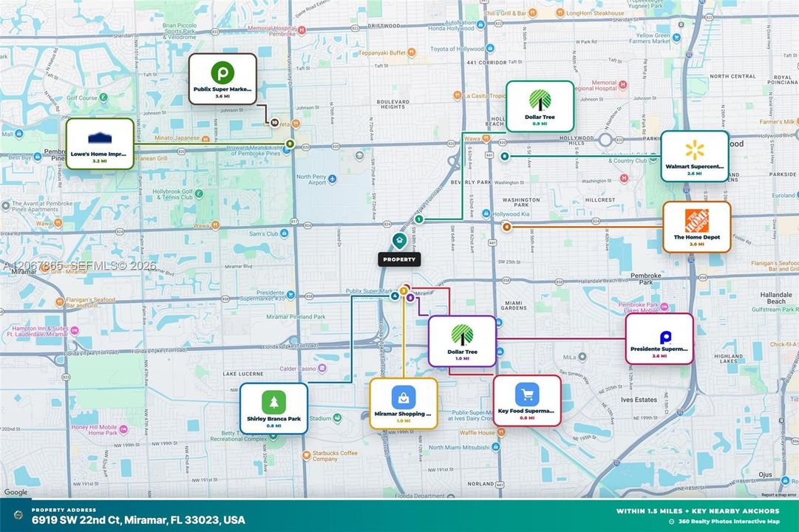Viewport: 799px width, 532px height.
Task: Click the Report a map error link
Action: 778,495
